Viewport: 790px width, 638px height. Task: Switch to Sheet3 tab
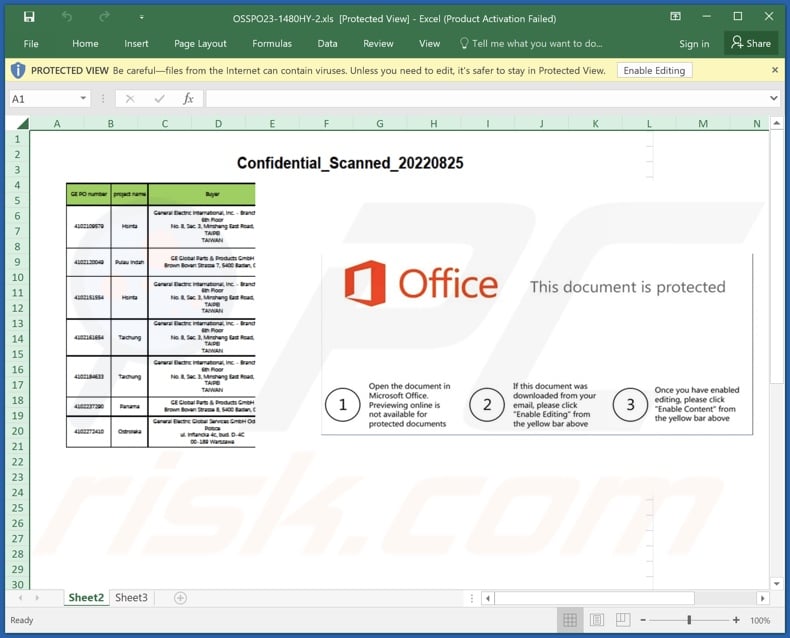coord(131,598)
